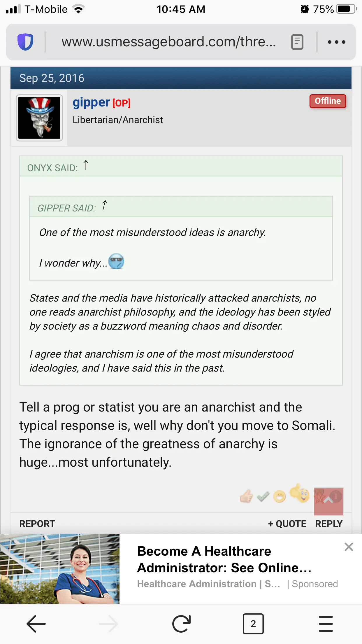The width and height of the screenshot is (362, 644).
Task: Open gipper's user profile link
Action: [91, 102]
